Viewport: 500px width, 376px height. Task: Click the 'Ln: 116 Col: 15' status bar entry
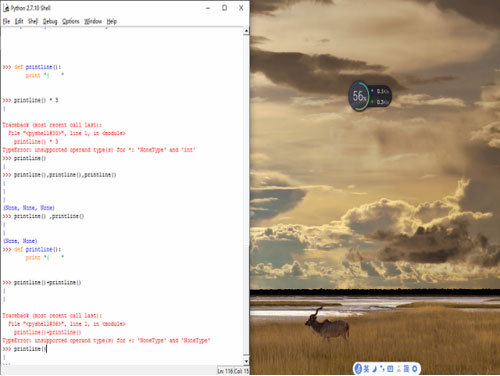pos(233,371)
